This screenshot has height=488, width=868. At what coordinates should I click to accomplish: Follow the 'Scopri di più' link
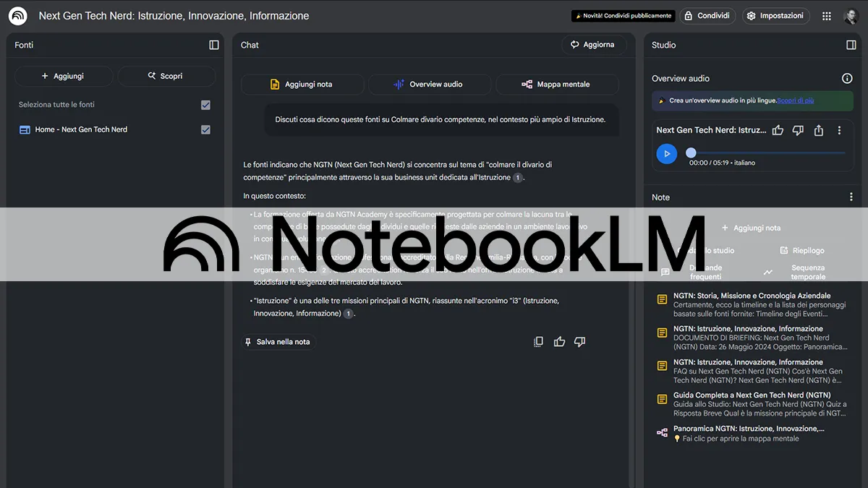[796, 100]
